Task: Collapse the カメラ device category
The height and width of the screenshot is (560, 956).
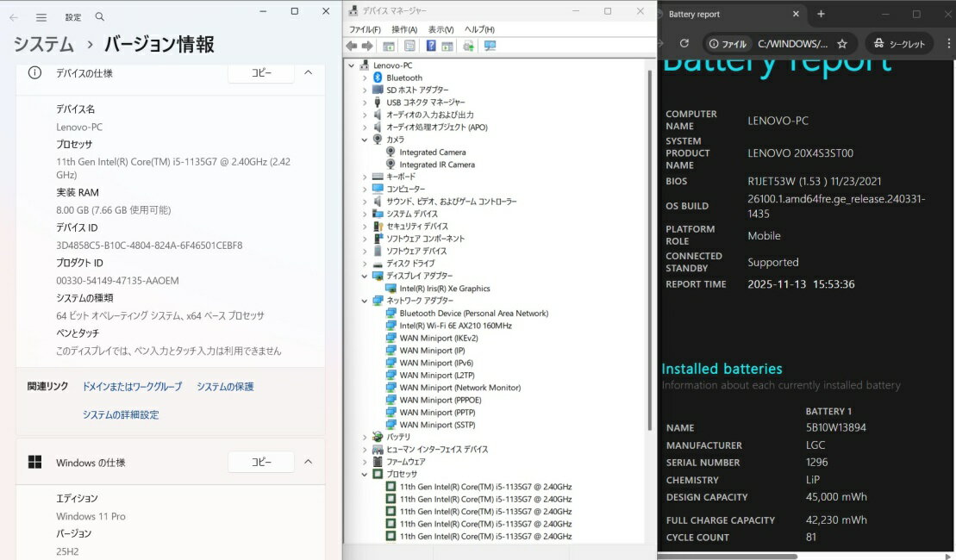Action: point(365,140)
